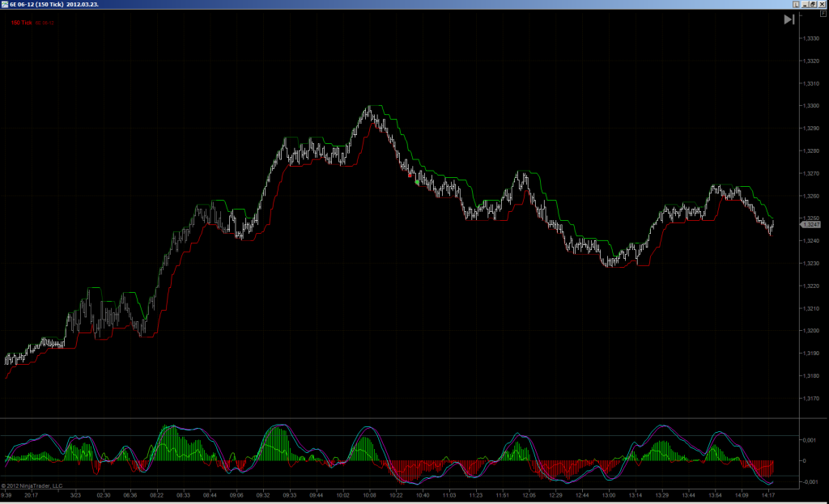
Task: Click the 3/23 date label on time axis
Action: coord(75,496)
